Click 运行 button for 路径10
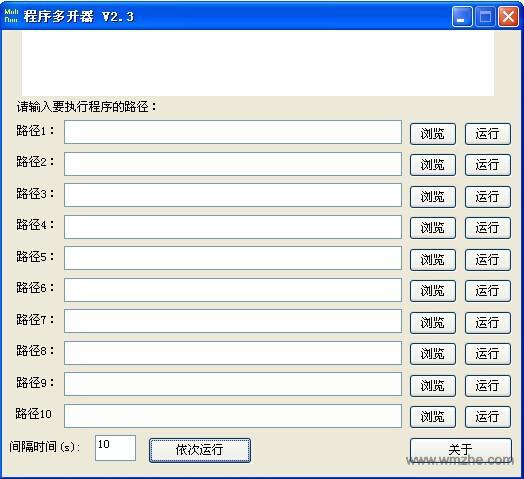Screen dimensions: 524x479 [488, 417]
